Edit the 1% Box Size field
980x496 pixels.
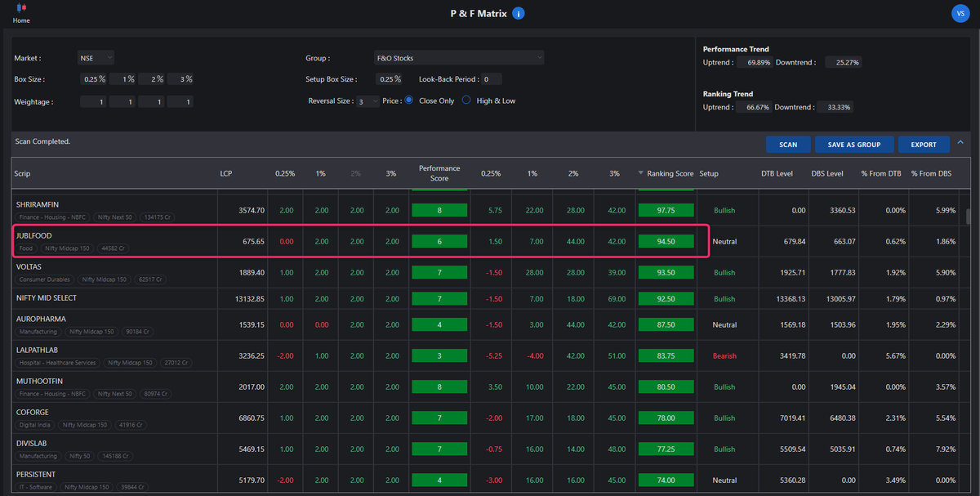123,79
